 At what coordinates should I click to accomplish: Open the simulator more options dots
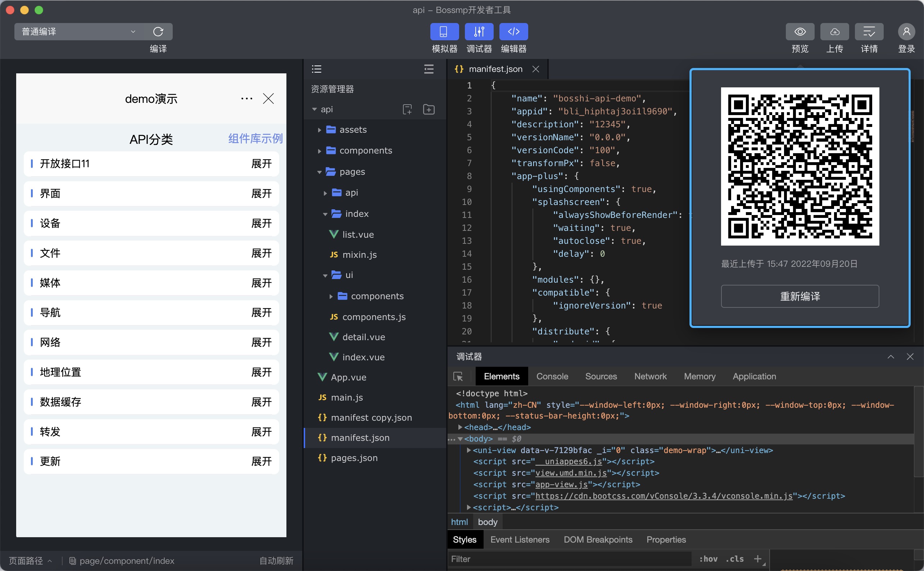246,99
